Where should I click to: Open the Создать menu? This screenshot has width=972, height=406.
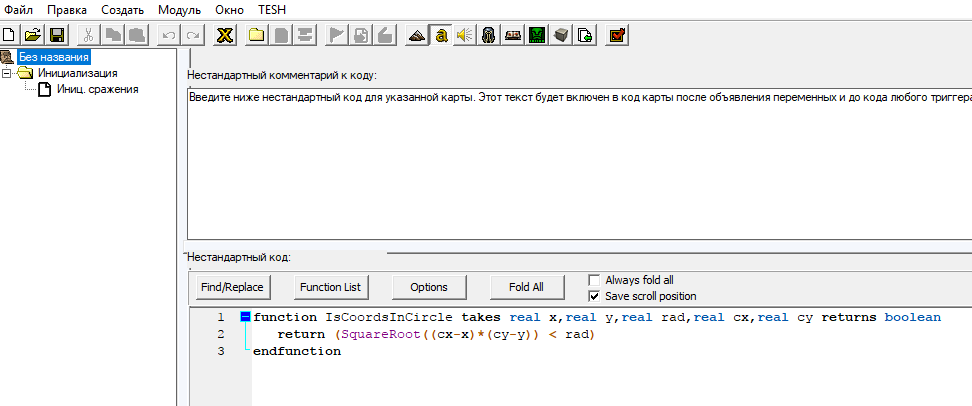(122, 10)
